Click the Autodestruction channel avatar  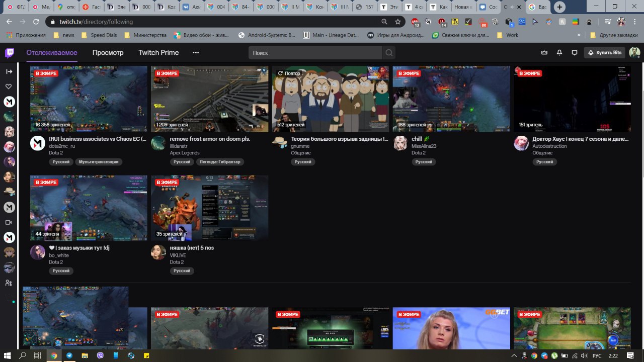coord(521,143)
